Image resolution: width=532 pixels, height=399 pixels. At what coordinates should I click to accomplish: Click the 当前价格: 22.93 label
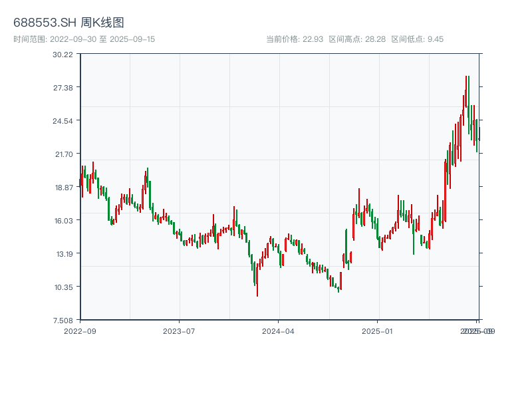(295, 39)
